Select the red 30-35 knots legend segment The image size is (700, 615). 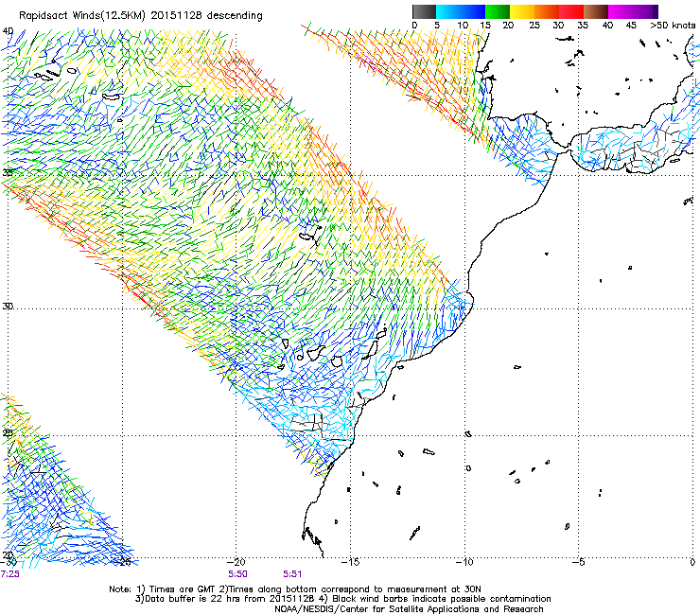tap(571, 11)
